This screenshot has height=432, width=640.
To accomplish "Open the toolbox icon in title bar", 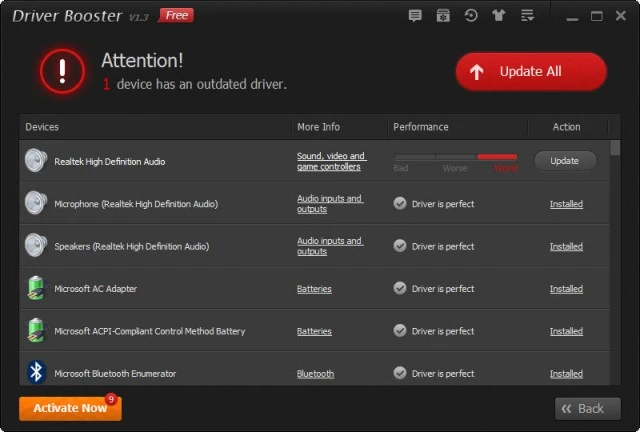I will click(x=443, y=16).
